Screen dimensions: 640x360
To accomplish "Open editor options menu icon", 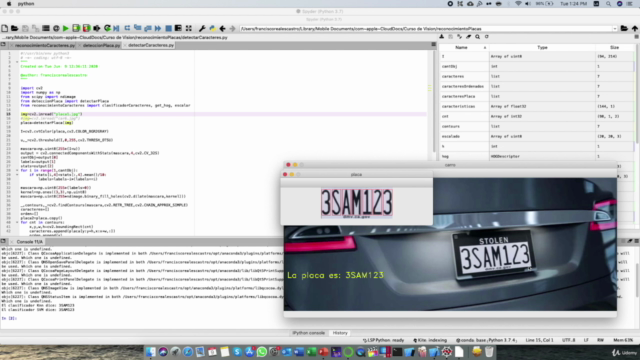I will [x=433, y=44].
